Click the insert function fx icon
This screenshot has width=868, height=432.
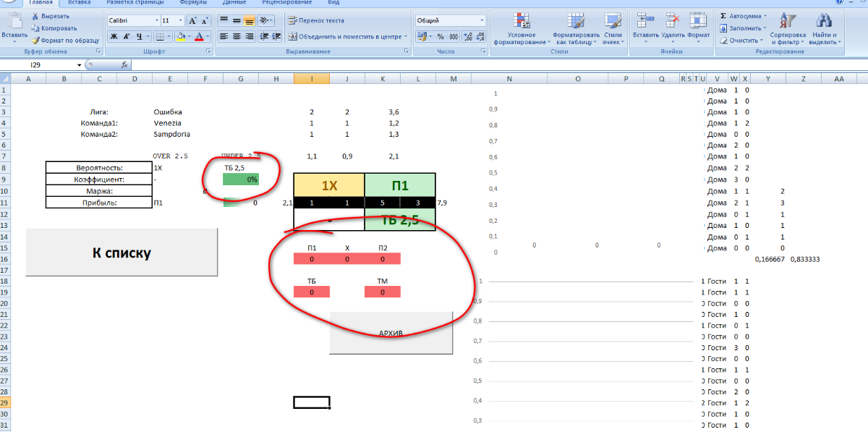pyautogui.click(x=124, y=65)
